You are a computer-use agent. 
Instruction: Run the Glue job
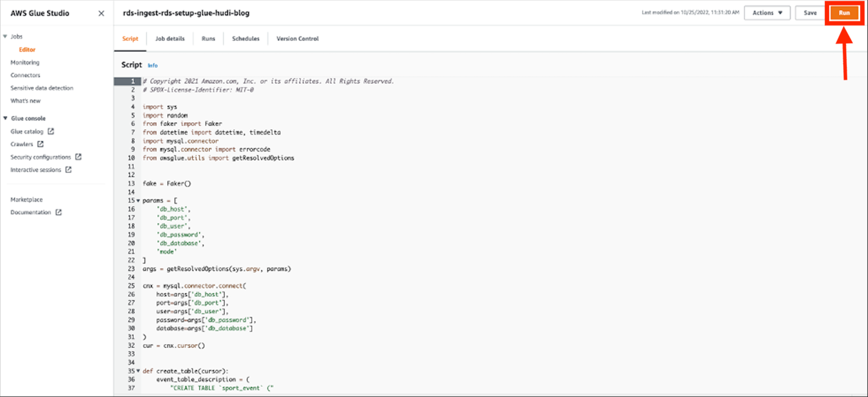point(844,13)
